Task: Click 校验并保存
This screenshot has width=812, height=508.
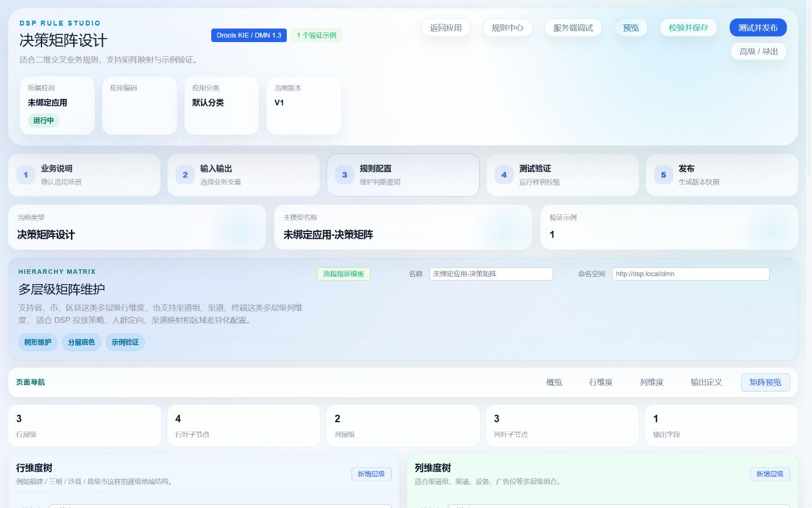Action: coord(688,27)
